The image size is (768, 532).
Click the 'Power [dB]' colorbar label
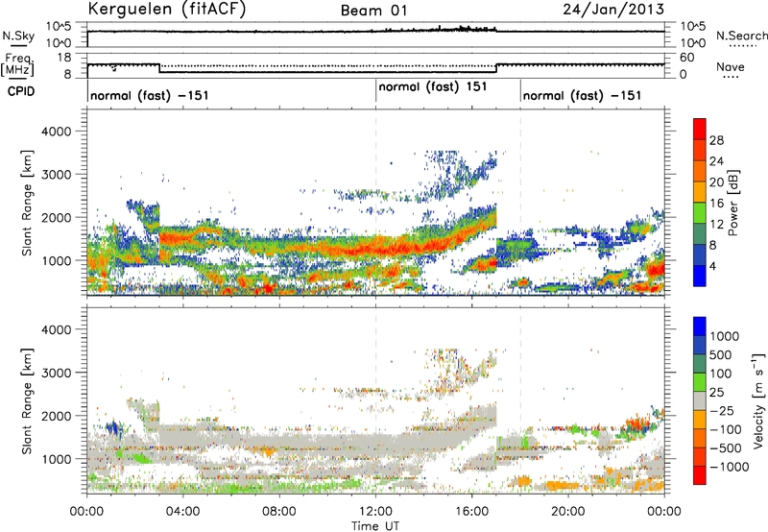732,203
